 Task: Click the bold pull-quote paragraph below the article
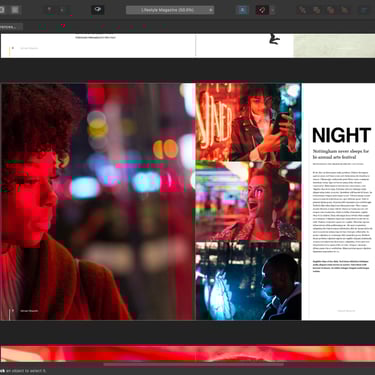[341, 266]
